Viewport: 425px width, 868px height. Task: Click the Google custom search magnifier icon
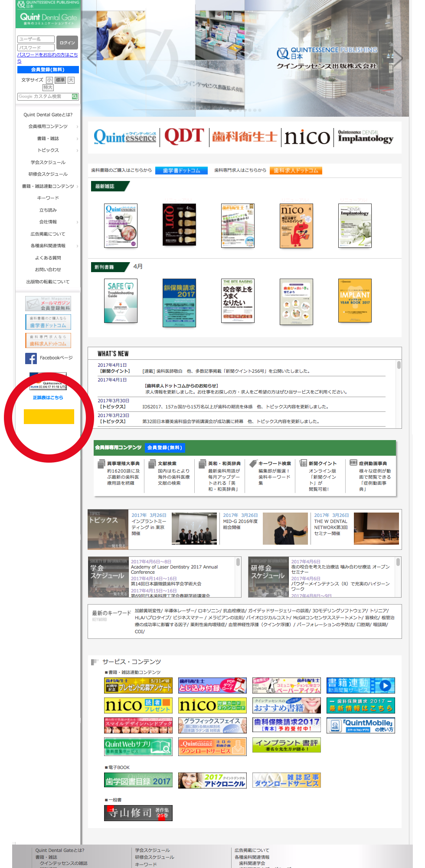pyautogui.click(x=75, y=97)
